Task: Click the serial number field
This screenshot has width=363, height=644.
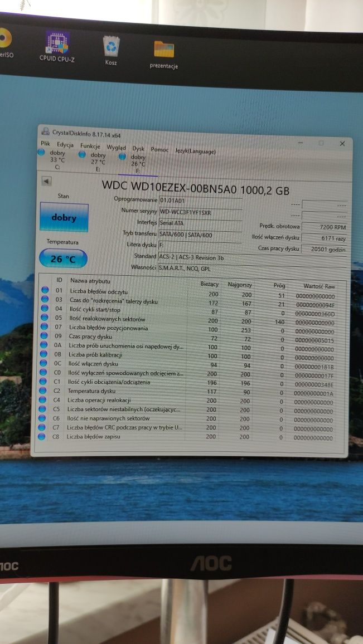Action: [x=200, y=212]
